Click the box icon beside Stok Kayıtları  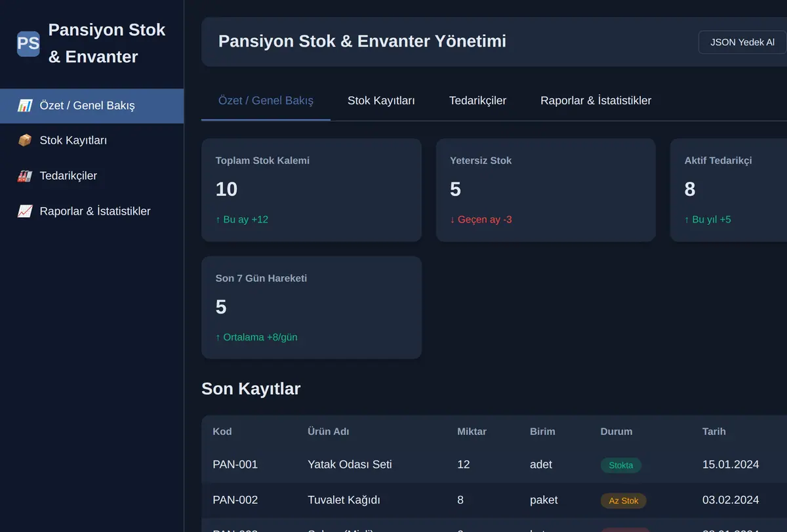coord(25,140)
